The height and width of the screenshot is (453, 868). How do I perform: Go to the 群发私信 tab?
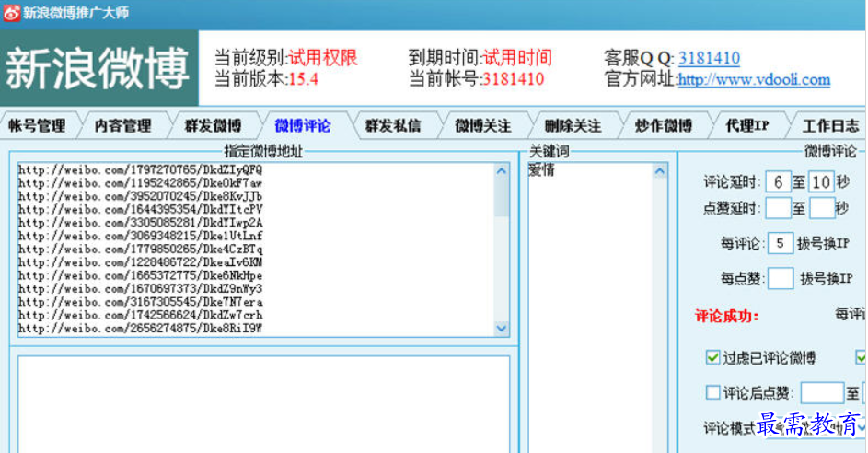[393, 126]
